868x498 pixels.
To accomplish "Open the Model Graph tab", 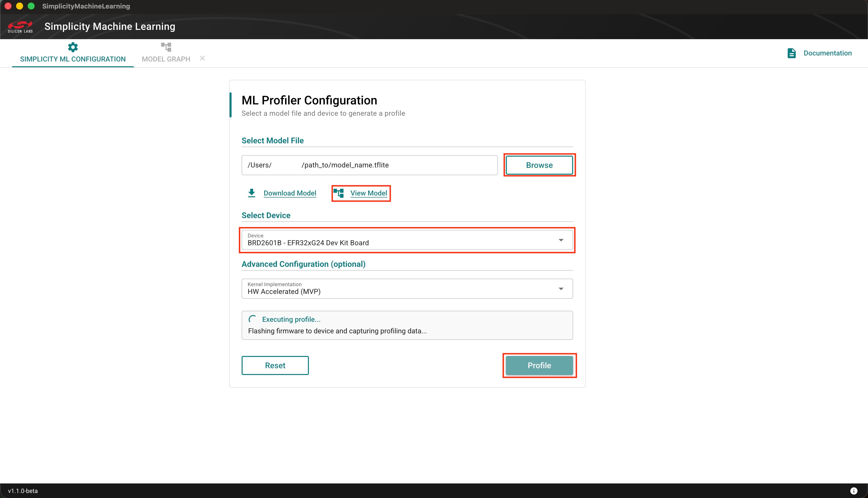I will [x=166, y=53].
